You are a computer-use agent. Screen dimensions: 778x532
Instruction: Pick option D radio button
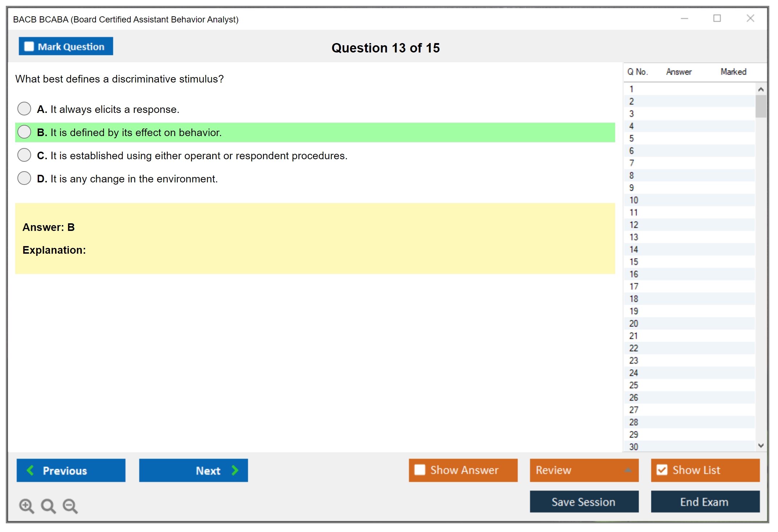coord(24,178)
